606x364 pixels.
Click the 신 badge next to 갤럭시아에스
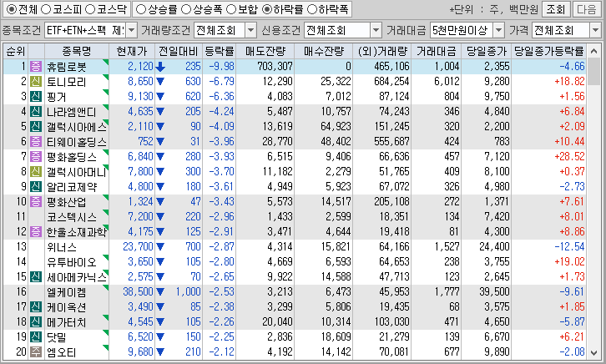click(36, 127)
